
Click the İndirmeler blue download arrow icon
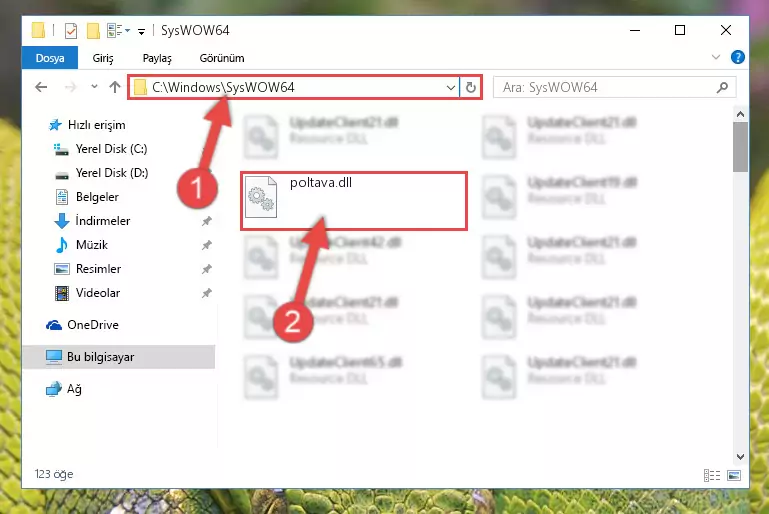coord(62,221)
